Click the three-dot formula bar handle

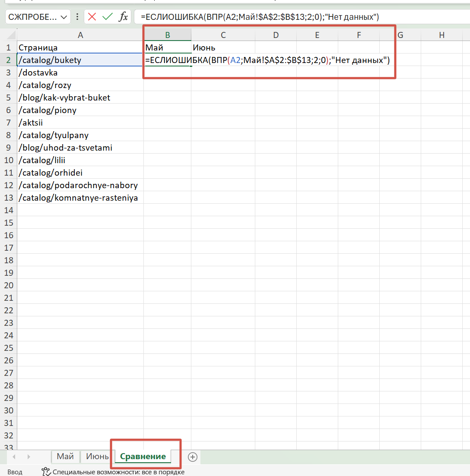click(77, 17)
